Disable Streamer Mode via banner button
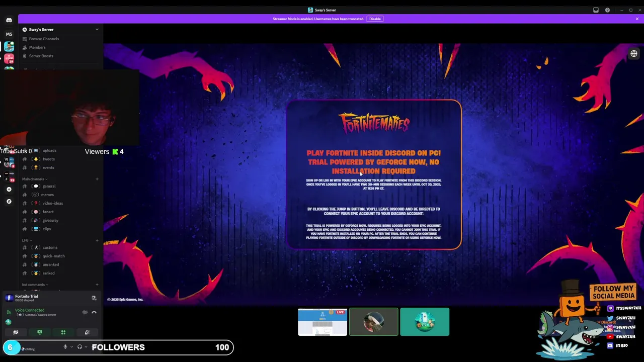 click(375, 19)
